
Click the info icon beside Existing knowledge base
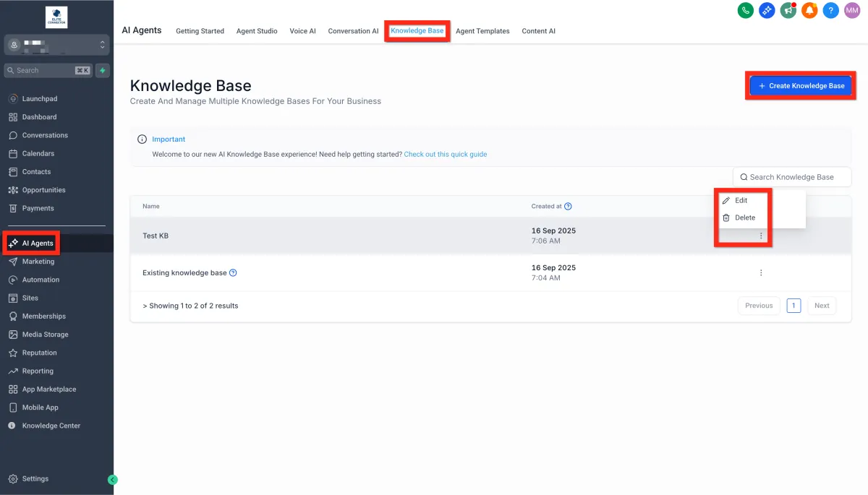click(x=233, y=273)
